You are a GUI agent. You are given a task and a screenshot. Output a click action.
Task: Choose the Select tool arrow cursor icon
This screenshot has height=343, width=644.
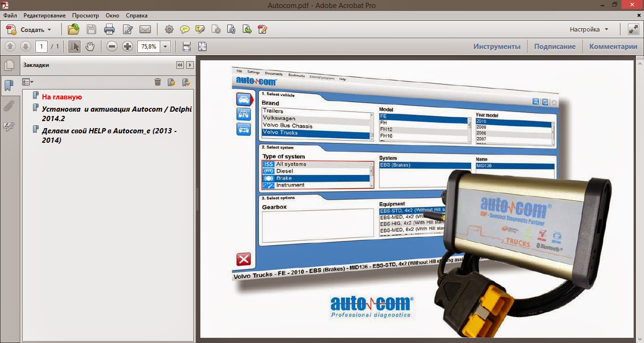74,47
